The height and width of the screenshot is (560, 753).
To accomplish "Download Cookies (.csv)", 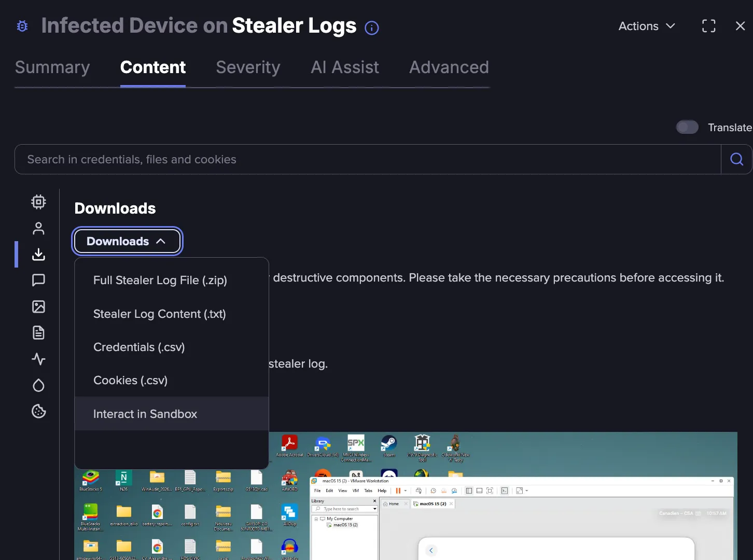I will pyautogui.click(x=172, y=380).
